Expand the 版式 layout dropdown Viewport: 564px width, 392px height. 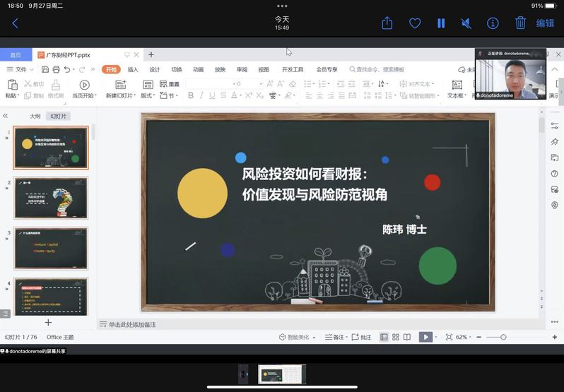pyautogui.click(x=147, y=95)
